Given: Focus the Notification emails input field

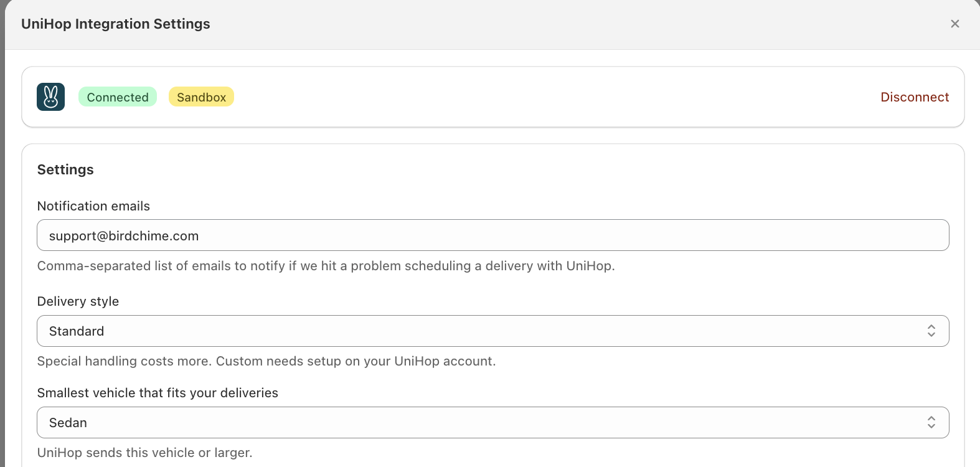Looking at the screenshot, I should 493,235.
